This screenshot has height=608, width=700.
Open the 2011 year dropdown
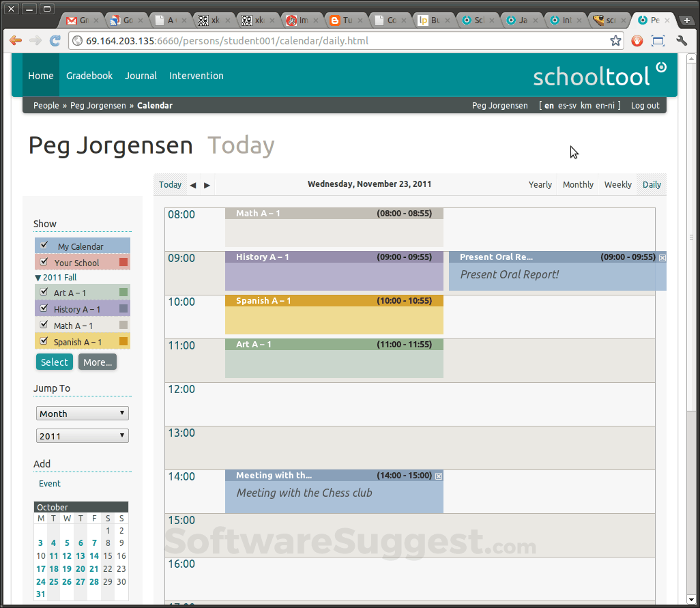(82, 435)
